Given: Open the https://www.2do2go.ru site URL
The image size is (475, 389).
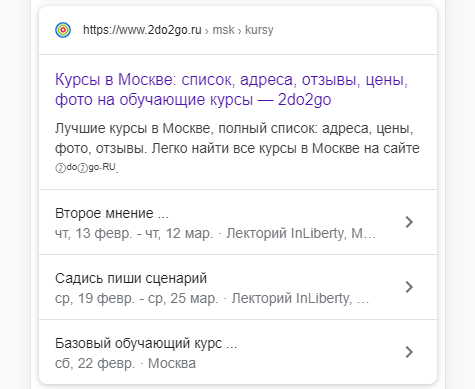Looking at the screenshot, I should coord(142,30).
